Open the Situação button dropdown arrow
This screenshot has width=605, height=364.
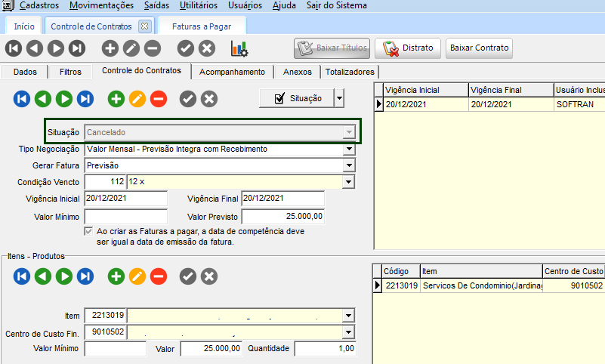pos(339,98)
